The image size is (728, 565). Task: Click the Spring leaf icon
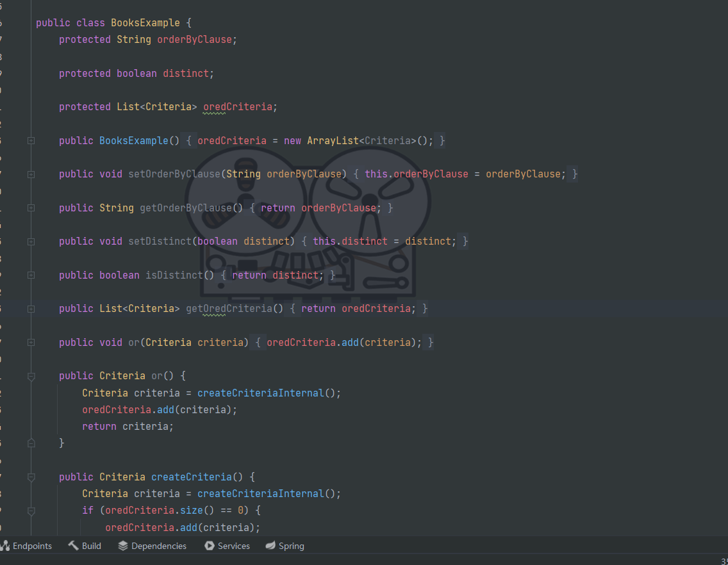[x=270, y=546]
